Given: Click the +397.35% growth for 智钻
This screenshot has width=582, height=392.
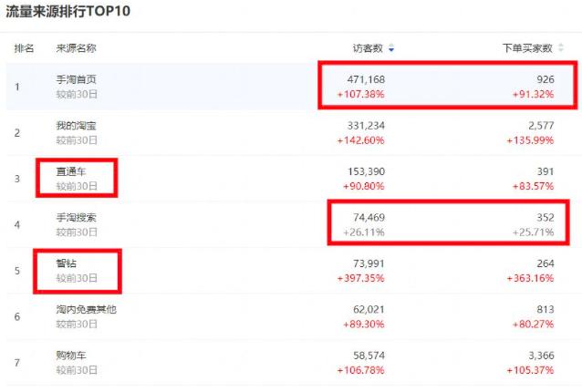Looking at the screenshot, I should [360, 278].
